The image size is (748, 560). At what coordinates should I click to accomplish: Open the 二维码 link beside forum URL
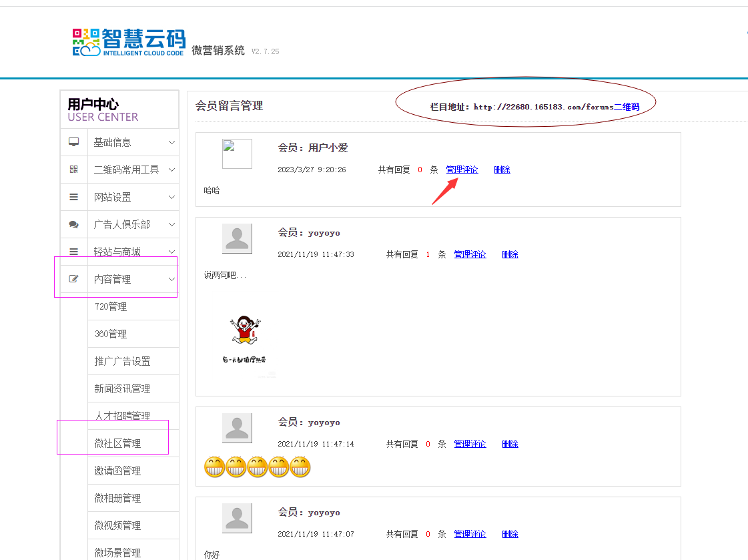(626, 107)
